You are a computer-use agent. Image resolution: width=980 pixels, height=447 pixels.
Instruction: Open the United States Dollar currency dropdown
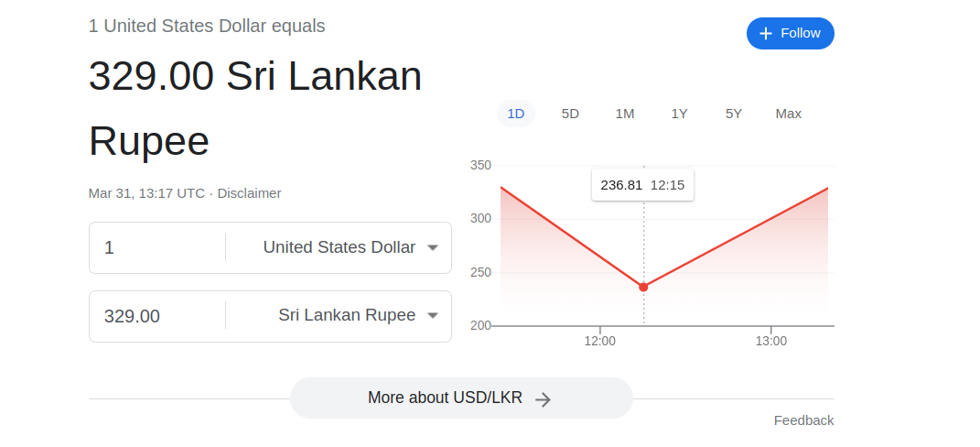pyautogui.click(x=350, y=247)
